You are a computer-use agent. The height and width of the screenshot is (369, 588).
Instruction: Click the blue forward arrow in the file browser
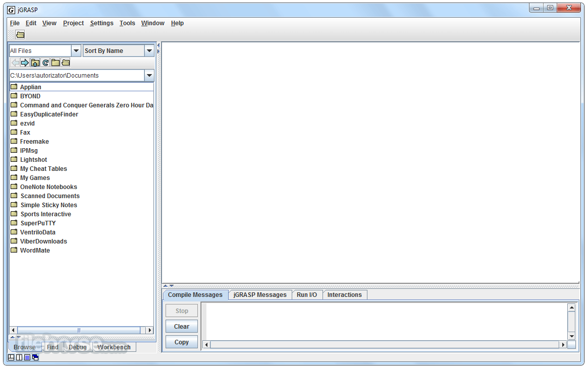click(25, 63)
